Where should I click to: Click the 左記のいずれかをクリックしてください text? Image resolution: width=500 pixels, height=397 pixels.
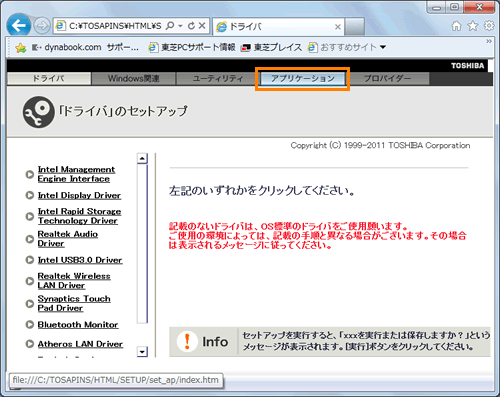262,191
